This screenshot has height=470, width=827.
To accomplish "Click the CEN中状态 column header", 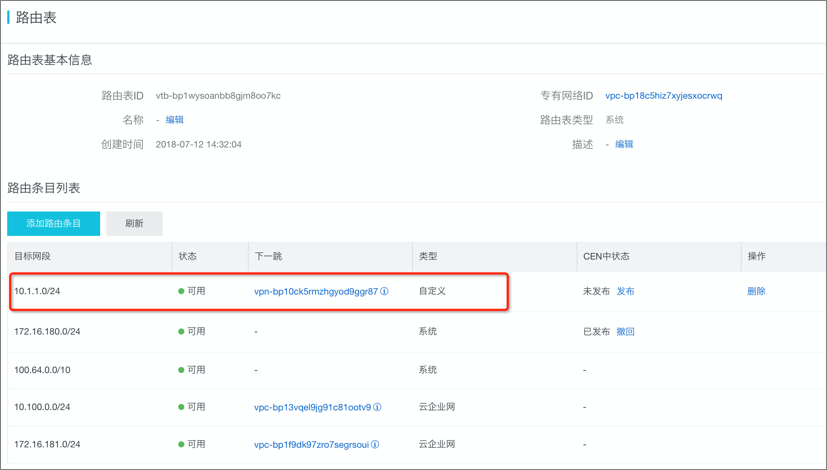I will click(x=606, y=256).
